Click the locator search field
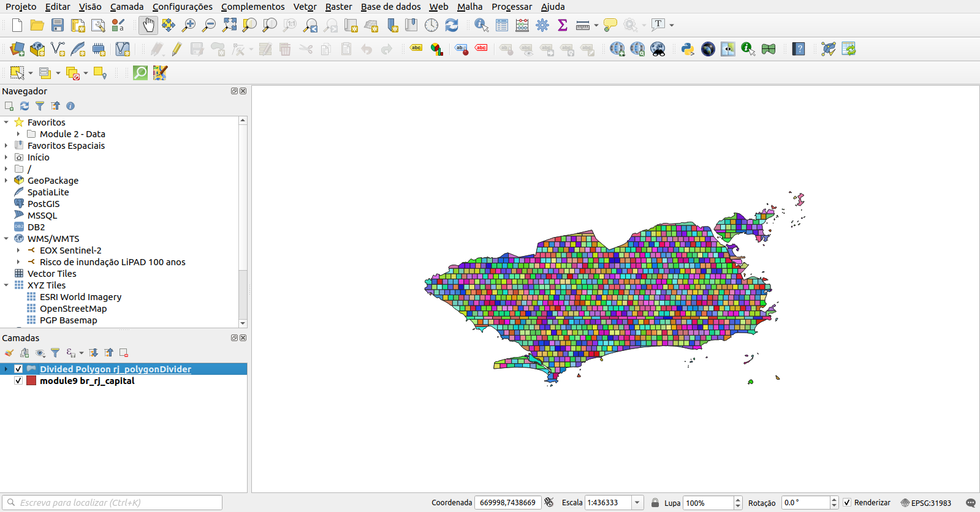Screen dimensions: 980x512 click(x=112, y=503)
